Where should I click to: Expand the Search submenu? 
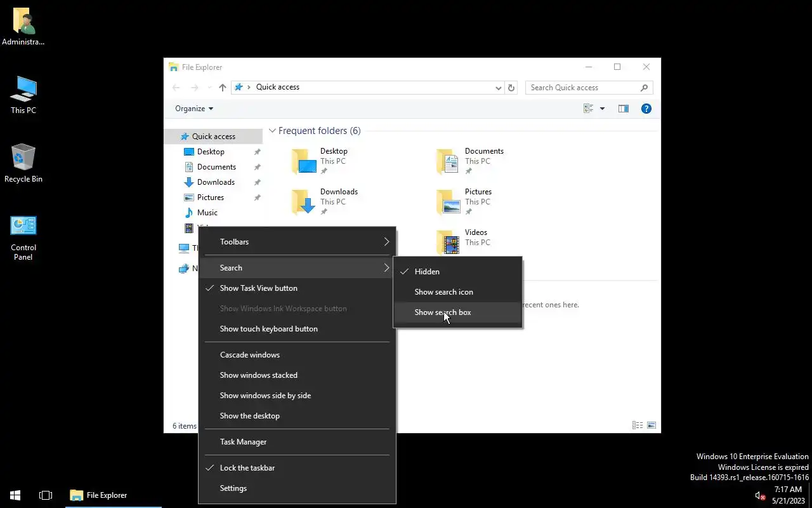(x=297, y=268)
